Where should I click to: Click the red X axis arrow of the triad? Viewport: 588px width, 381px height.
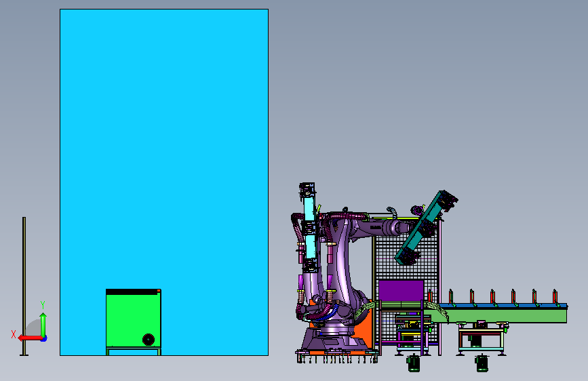pyautogui.click(x=30, y=338)
